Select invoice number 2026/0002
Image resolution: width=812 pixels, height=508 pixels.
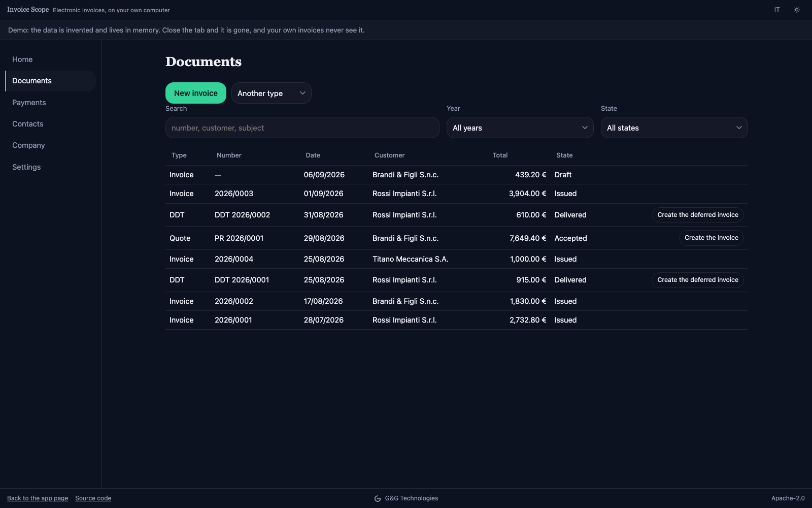tap(234, 301)
